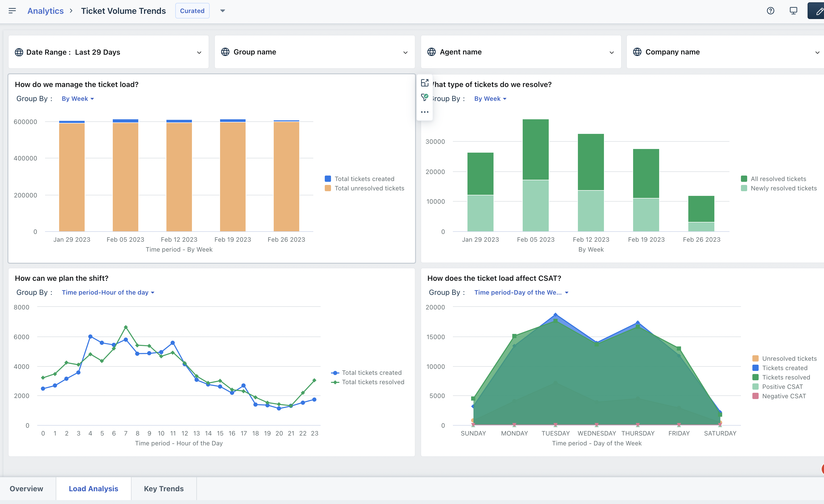Image resolution: width=824 pixels, height=504 pixels.
Task: Switch to the Key Trends tab
Action: click(164, 488)
